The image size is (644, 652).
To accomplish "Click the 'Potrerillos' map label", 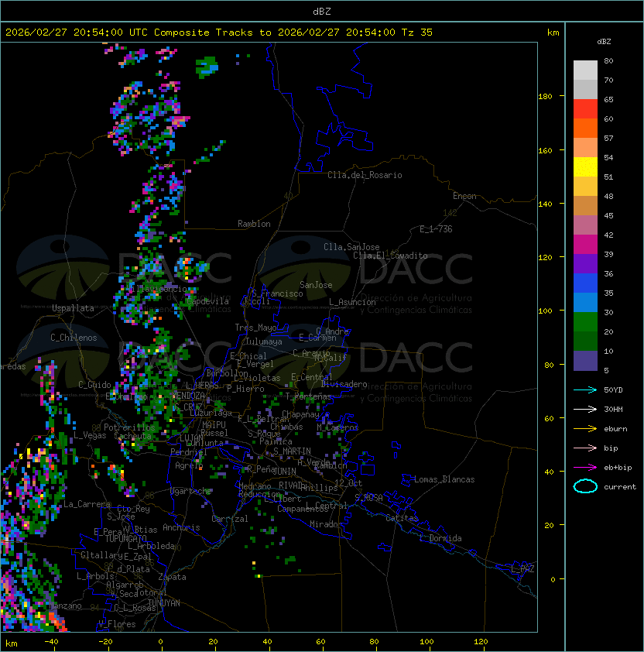I will coord(129,427).
